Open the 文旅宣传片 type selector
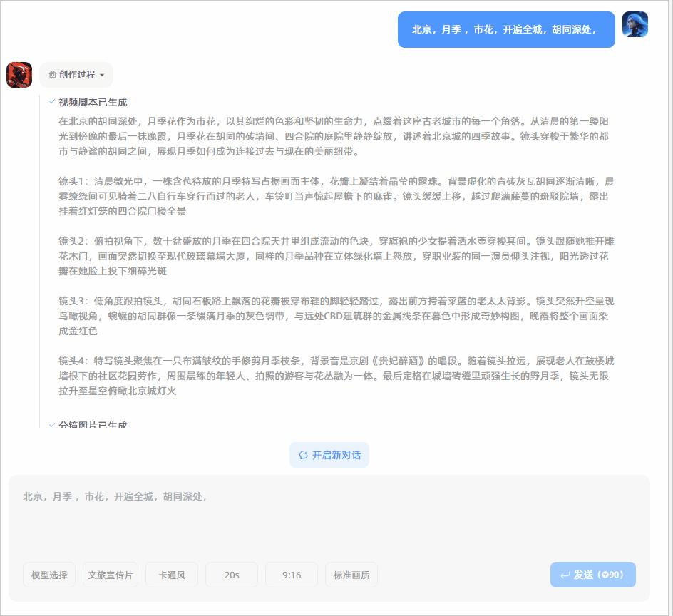Image resolution: width=673 pixels, height=616 pixels. click(x=111, y=575)
